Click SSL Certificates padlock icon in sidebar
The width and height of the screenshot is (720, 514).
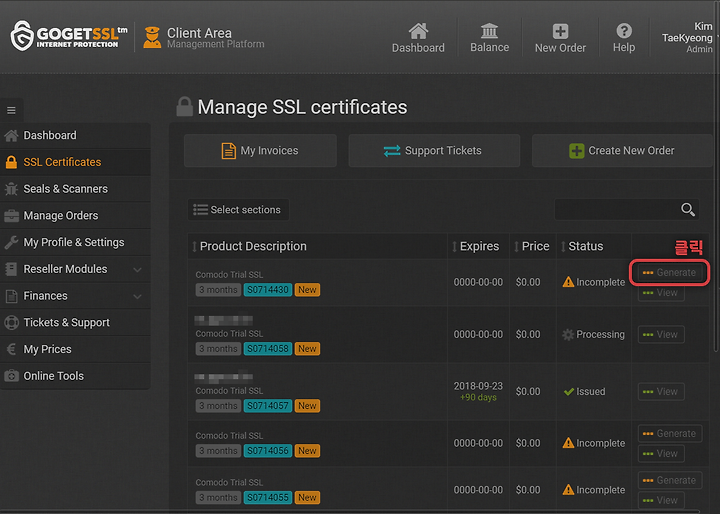(x=11, y=162)
